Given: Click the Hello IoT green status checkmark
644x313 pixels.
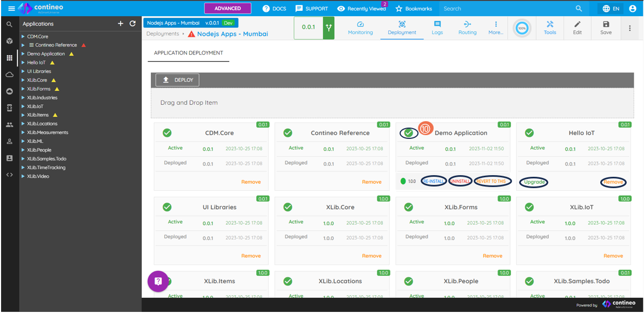Looking at the screenshot, I should click(529, 133).
